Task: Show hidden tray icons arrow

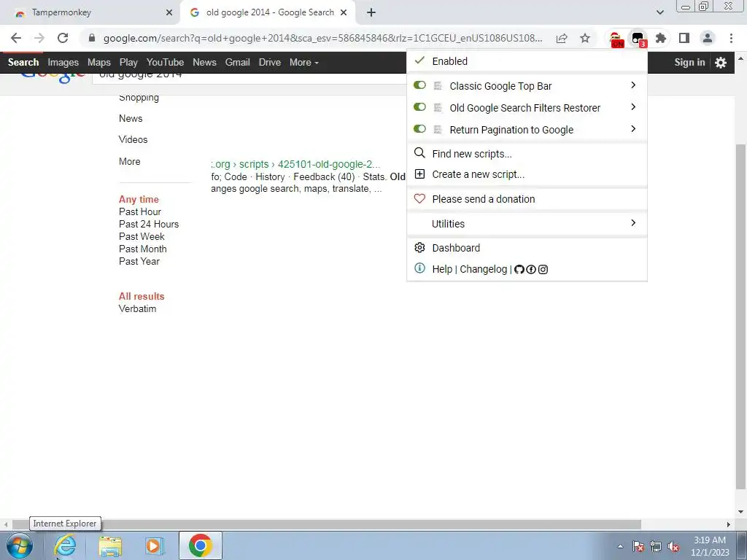Action: [x=620, y=547]
